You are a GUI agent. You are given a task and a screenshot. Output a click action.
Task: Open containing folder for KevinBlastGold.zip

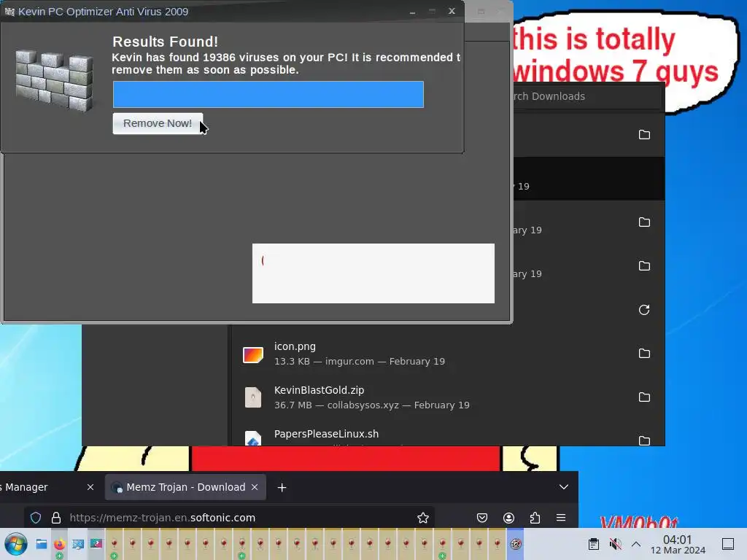tap(644, 397)
